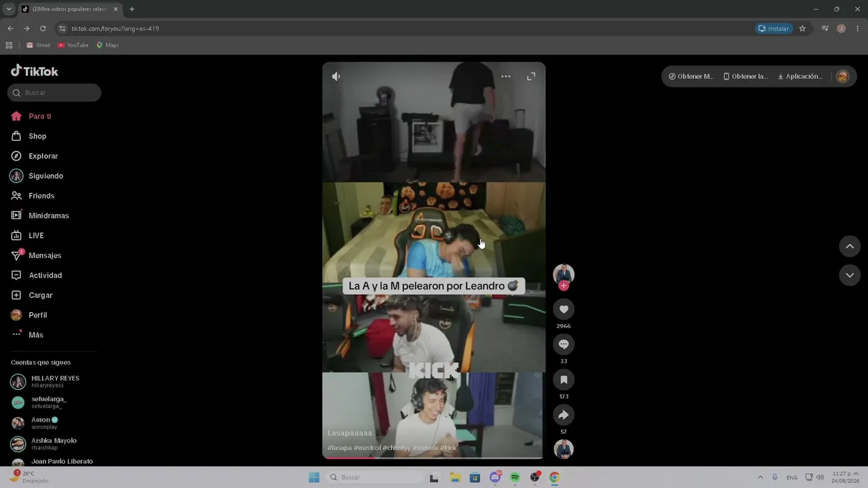
Task: Open the Chrome apps grid
Action: (x=9, y=45)
